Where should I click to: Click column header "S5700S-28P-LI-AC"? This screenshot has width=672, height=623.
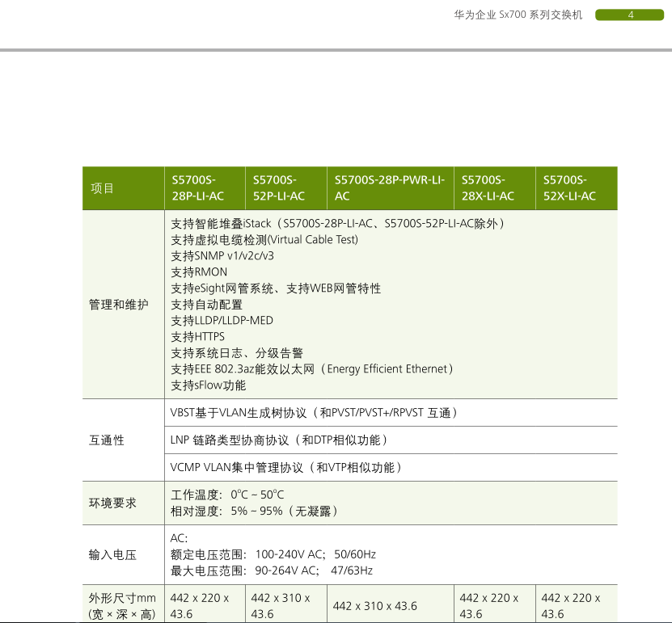pos(205,188)
